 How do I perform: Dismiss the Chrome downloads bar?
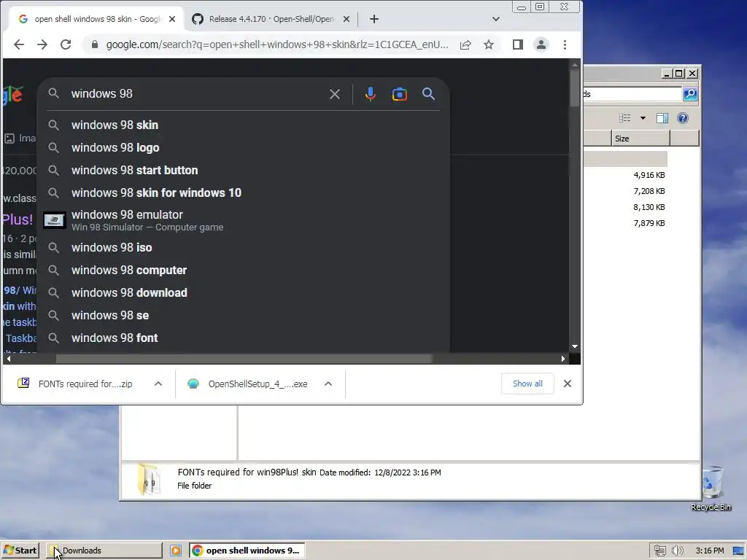568,384
